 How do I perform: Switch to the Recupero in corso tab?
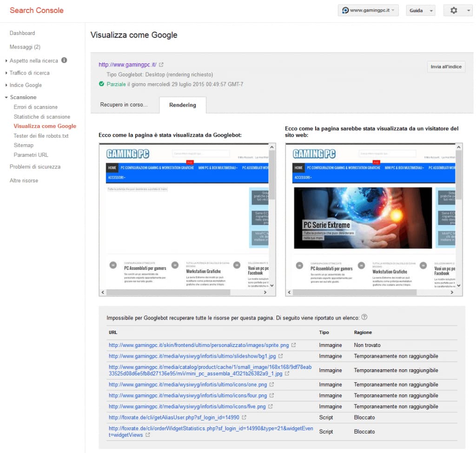(124, 105)
